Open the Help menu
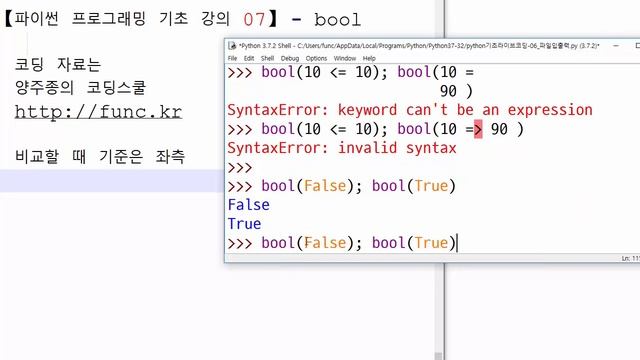 (x=369, y=58)
